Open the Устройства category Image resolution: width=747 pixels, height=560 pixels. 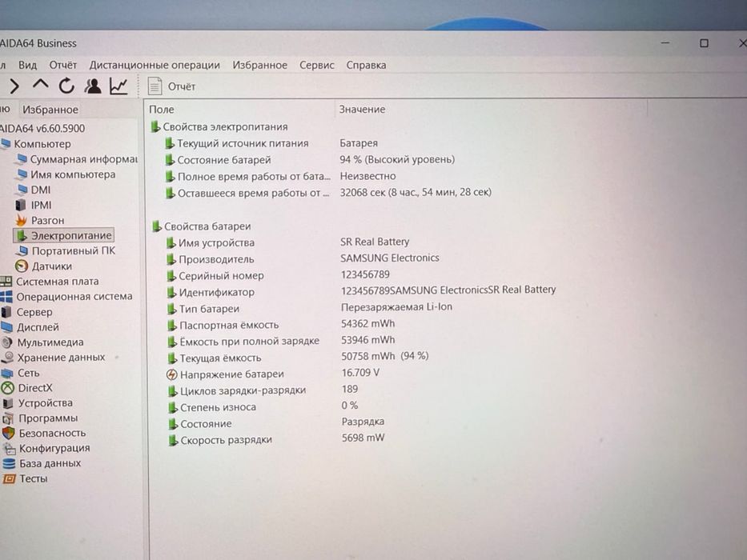pyautogui.click(x=38, y=403)
